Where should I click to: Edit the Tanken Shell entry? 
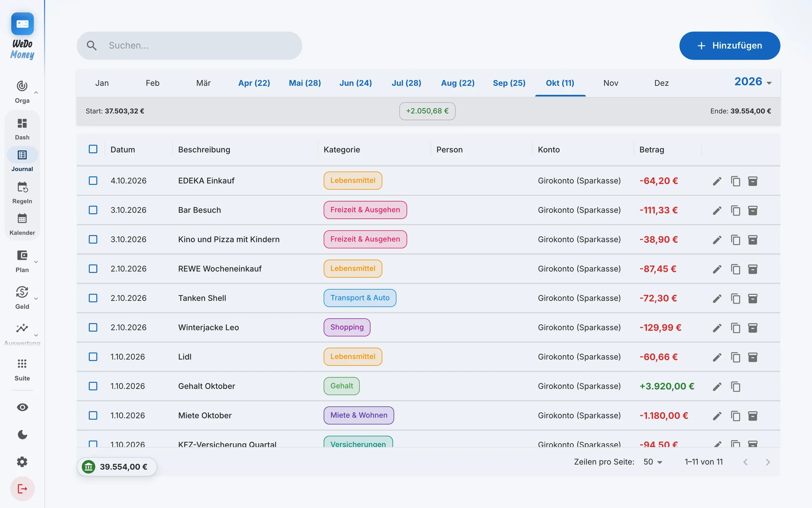(717, 298)
